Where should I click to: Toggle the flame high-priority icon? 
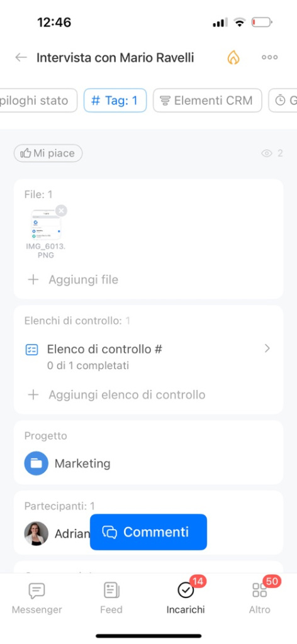point(233,57)
